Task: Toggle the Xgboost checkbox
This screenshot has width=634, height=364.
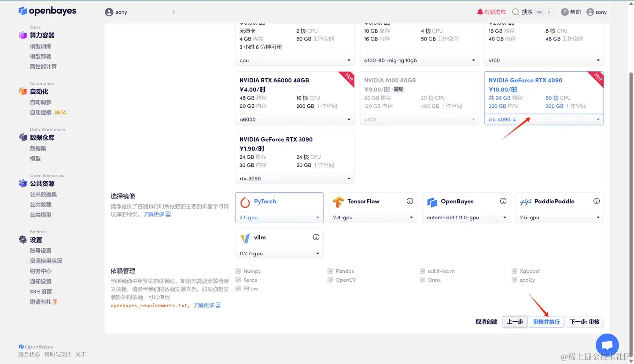Action: (x=515, y=271)
